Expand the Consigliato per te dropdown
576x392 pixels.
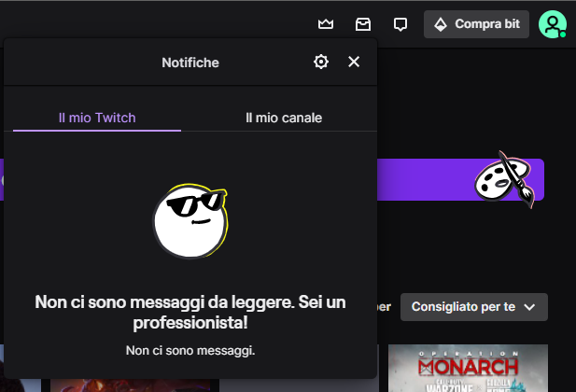coord(474,307)
